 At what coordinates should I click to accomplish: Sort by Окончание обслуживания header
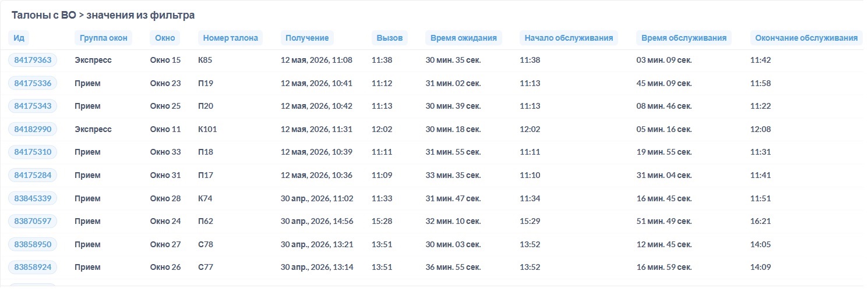[x=806, y=38]
